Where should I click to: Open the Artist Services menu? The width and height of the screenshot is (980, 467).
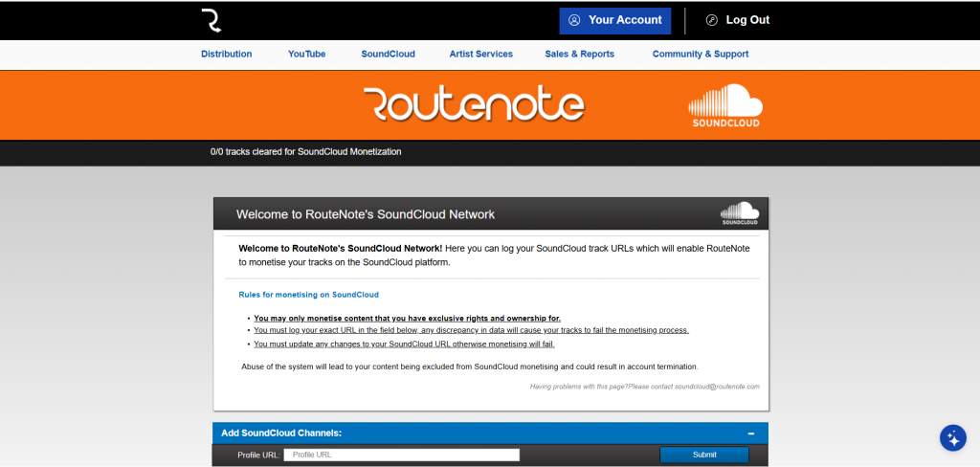pyautogui.click(x=481, y=55)
